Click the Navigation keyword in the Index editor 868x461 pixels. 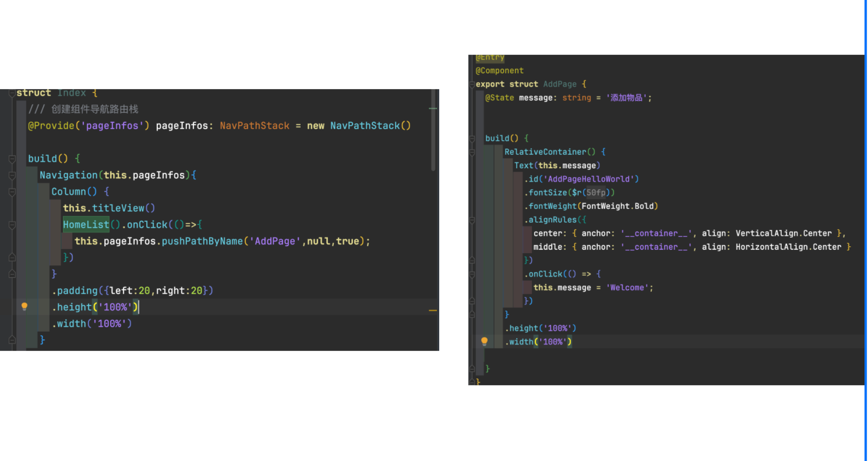tap(69, 175)
